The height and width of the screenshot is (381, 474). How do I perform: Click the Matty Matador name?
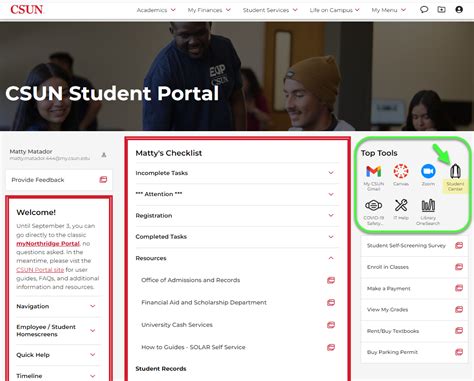[31, 152]
